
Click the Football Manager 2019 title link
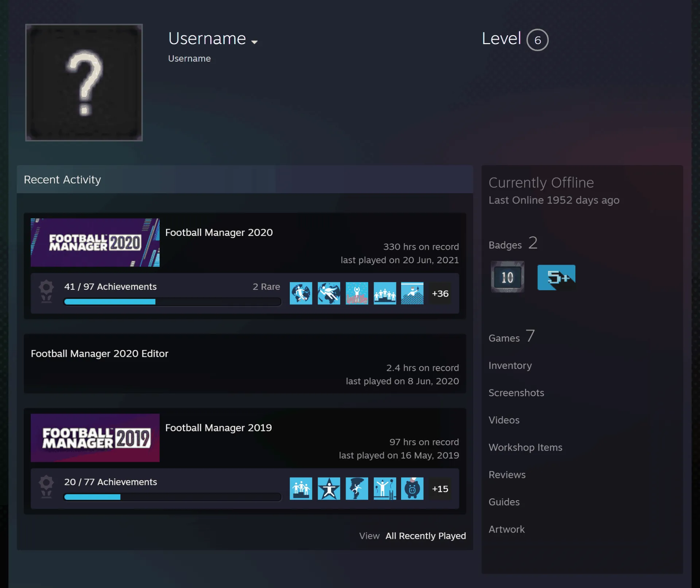point(218,428)
